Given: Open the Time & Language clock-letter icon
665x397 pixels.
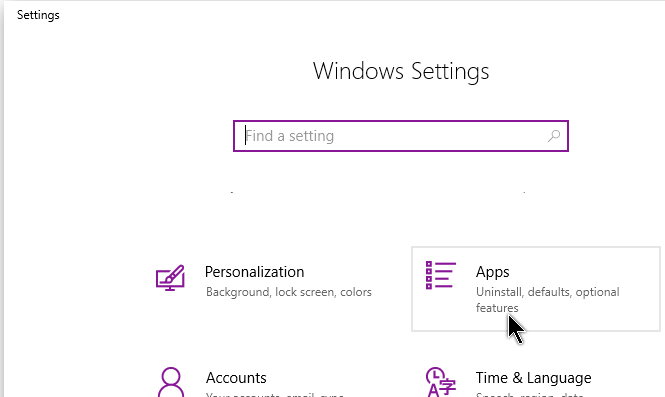Looking at the screenshot, I should (x=441, y=382).
